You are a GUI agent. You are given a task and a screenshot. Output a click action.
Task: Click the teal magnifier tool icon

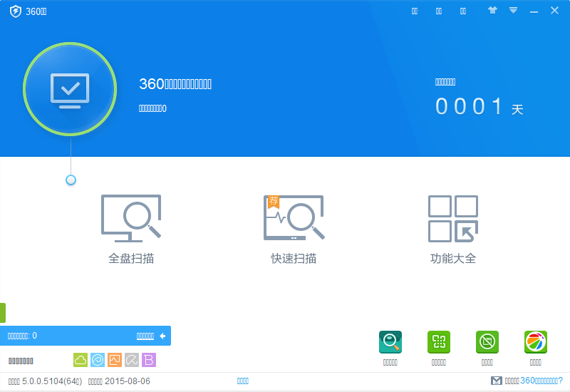[x=390, y=343]
